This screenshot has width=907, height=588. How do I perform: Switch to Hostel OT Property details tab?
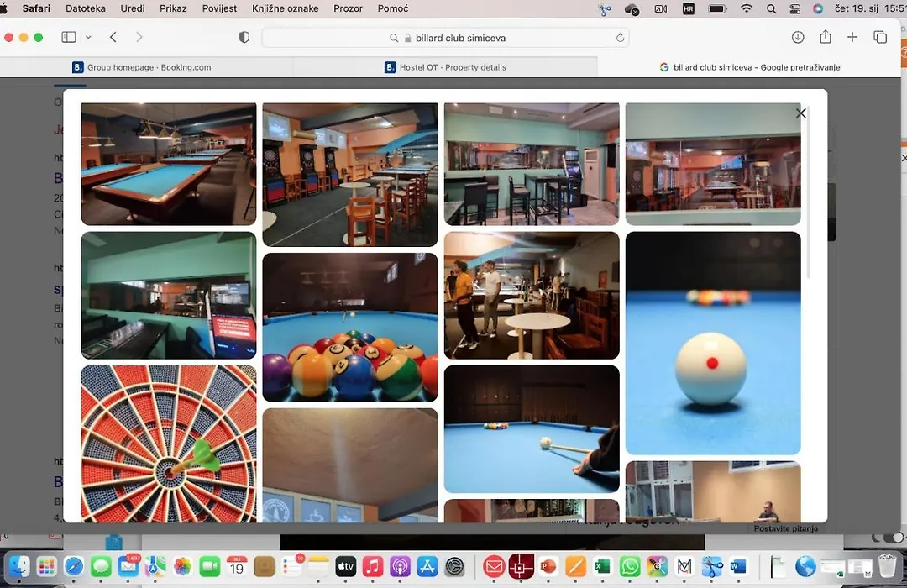[x=445, y=67]
